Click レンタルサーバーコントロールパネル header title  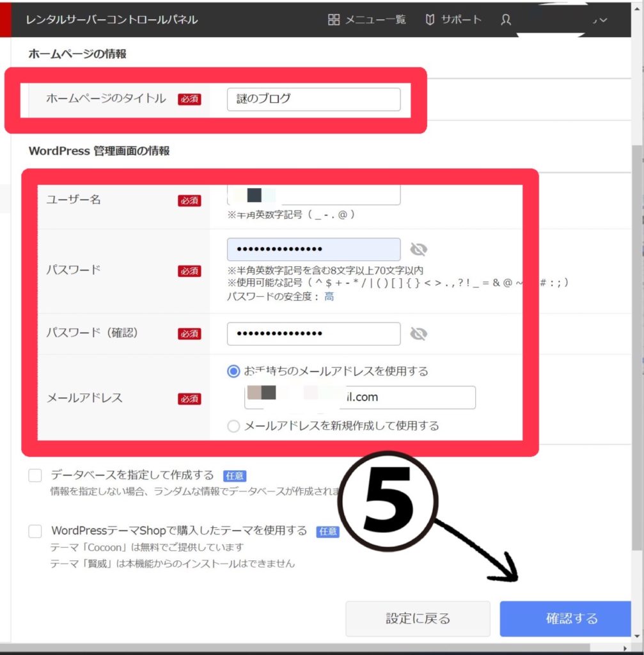(112, 20)
